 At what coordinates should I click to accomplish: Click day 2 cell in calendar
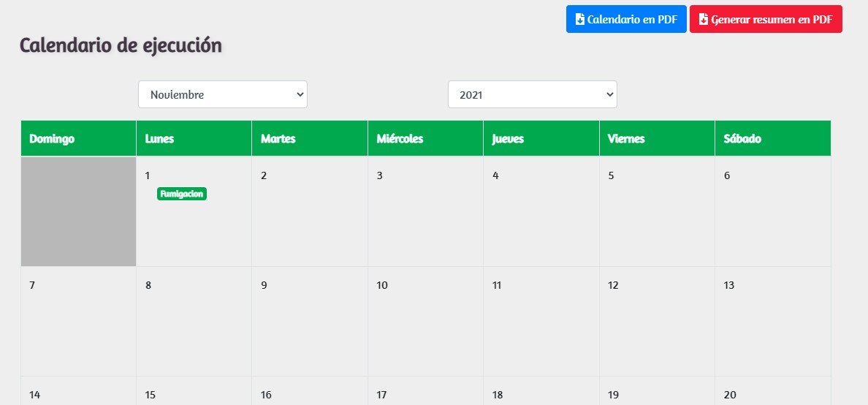310,211
